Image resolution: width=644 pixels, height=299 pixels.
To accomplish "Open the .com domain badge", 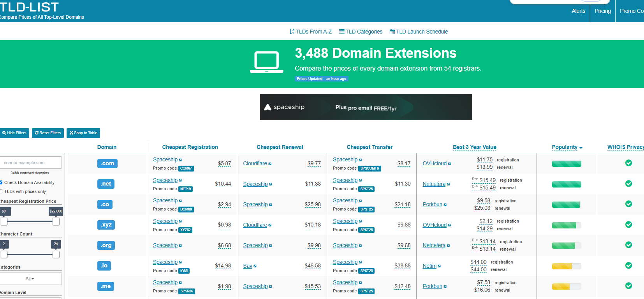I will 107,163.
